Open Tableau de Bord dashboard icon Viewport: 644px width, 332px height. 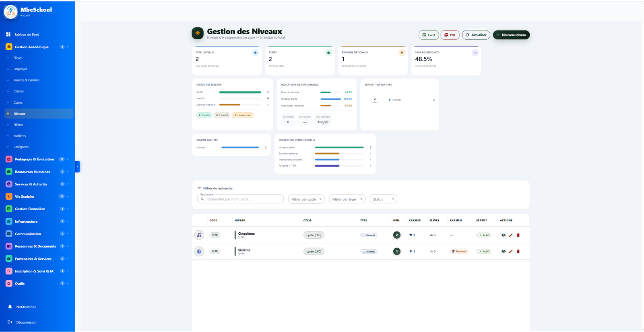click(8, 35)
